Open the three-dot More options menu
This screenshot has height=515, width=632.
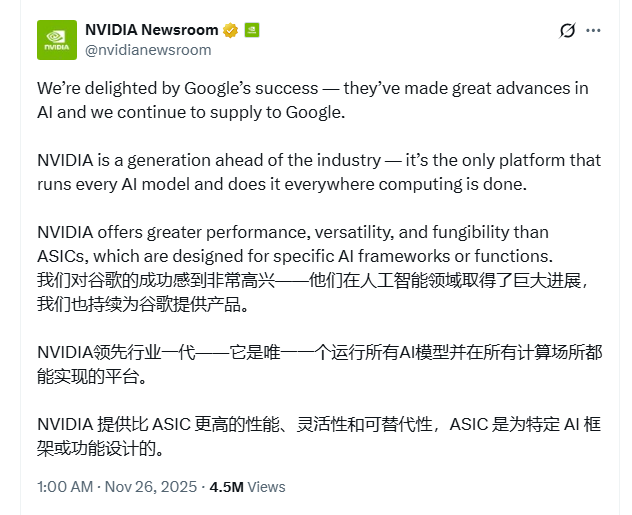click(594, 30)
